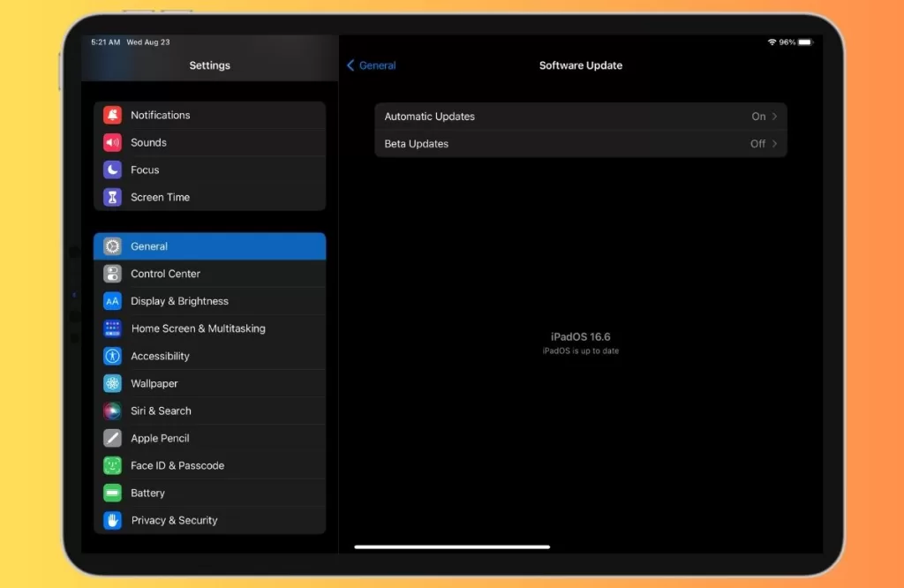Tap the iPadOS 16.6 version text

[581, 336]
